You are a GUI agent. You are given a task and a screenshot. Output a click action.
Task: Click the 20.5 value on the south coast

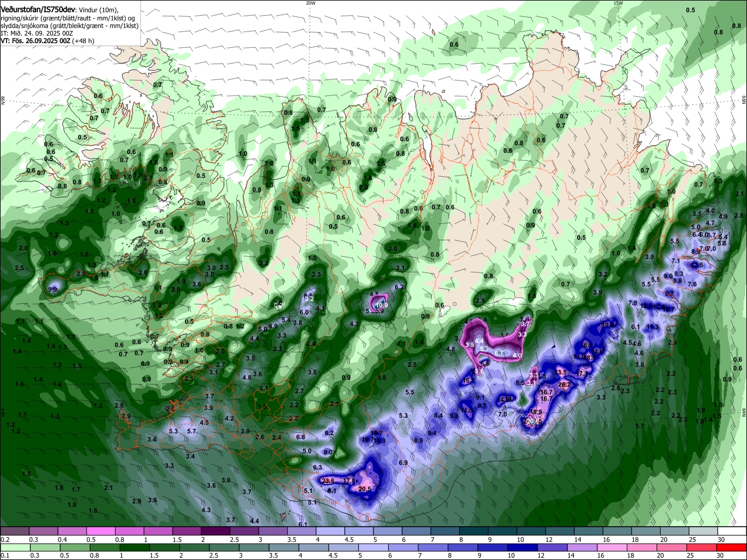tap(365, 489)
